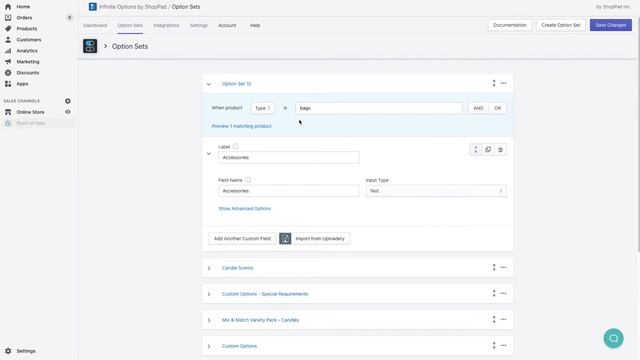Click the reorder handle of Candle Scents
The image size is (640, 360).
494,267
